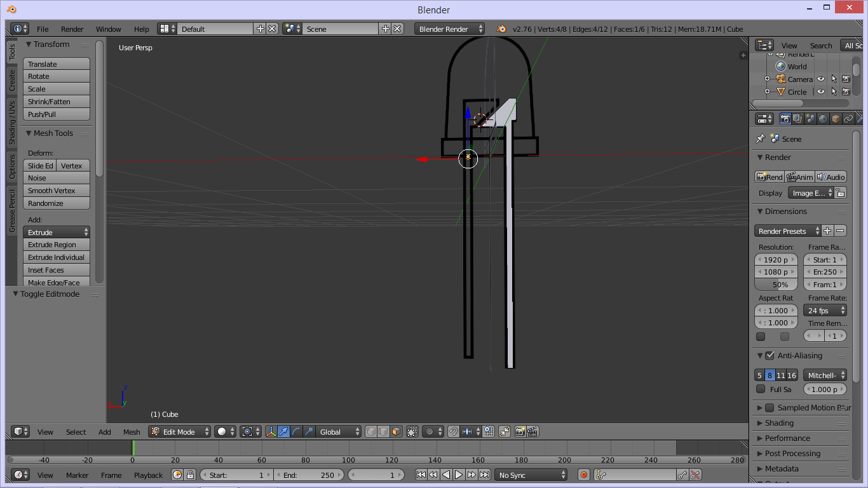Enable the rotate manipulator arc icon

(297, 431)
